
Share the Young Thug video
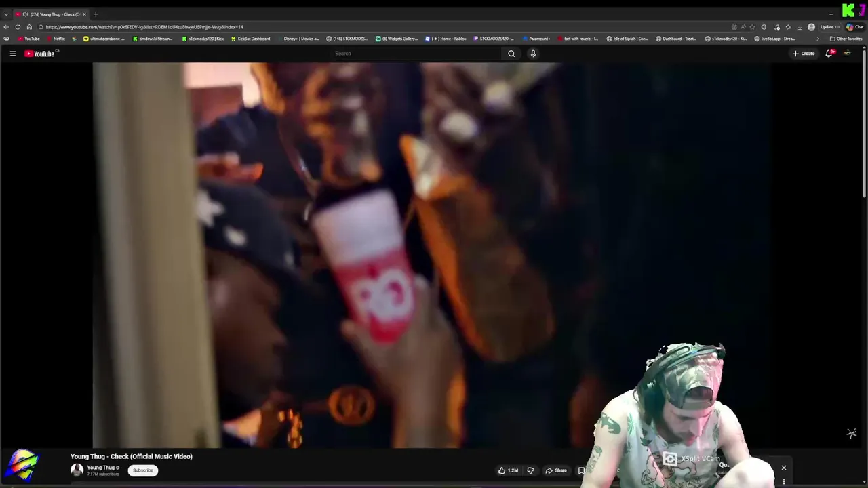[x=556, y=470]
